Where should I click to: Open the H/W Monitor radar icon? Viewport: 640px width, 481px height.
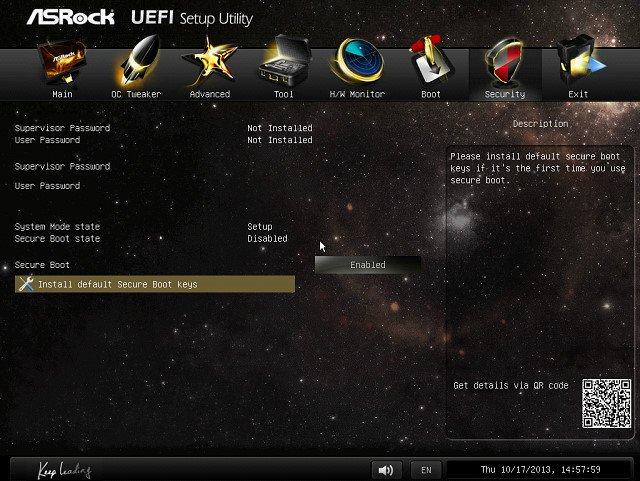coord(357,63)
